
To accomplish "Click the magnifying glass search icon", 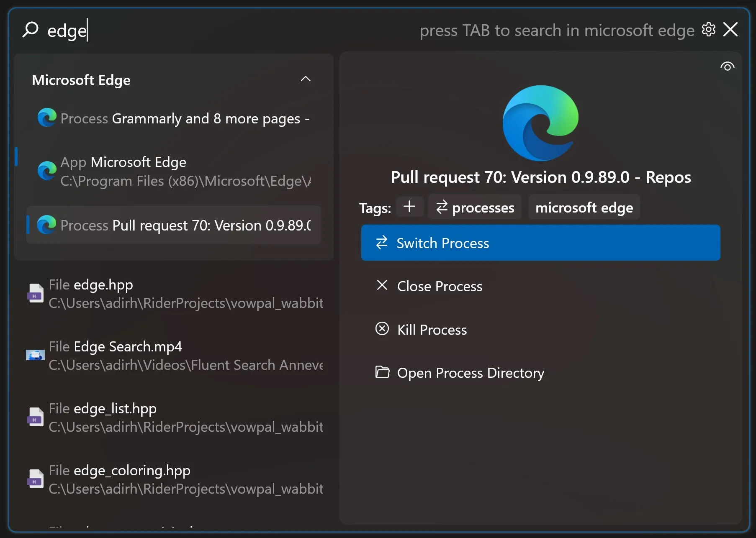I will tap(31, 29).
